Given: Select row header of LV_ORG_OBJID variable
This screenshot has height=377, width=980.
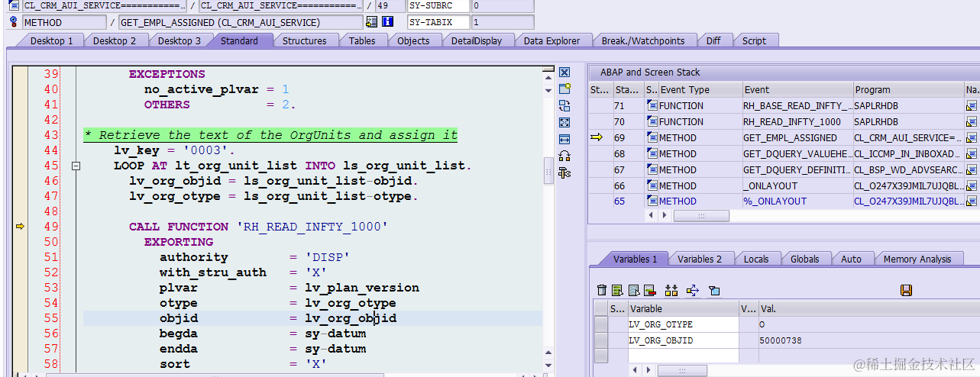Looking at the screenshot, I should pyautogui.click(x=601, y=340).
